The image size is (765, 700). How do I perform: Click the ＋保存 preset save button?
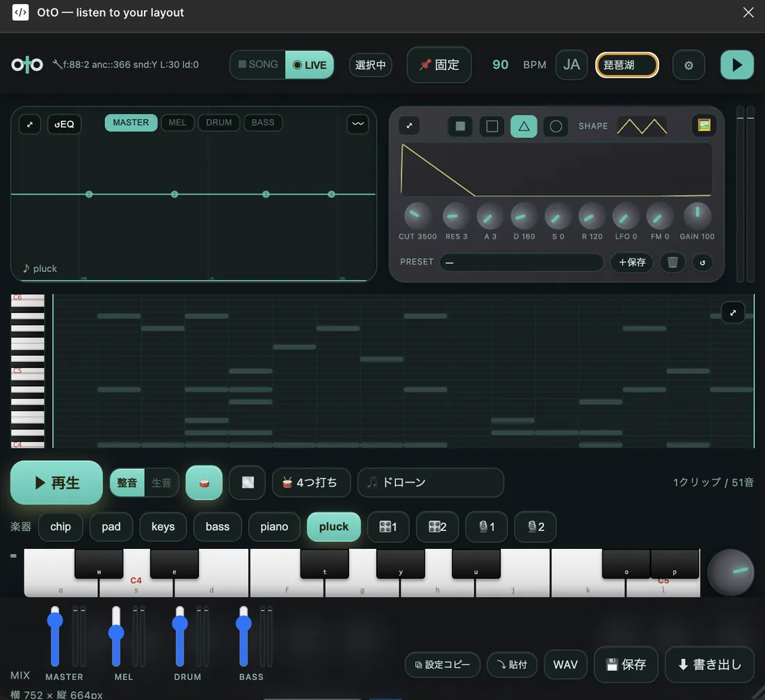coord(631,262)
